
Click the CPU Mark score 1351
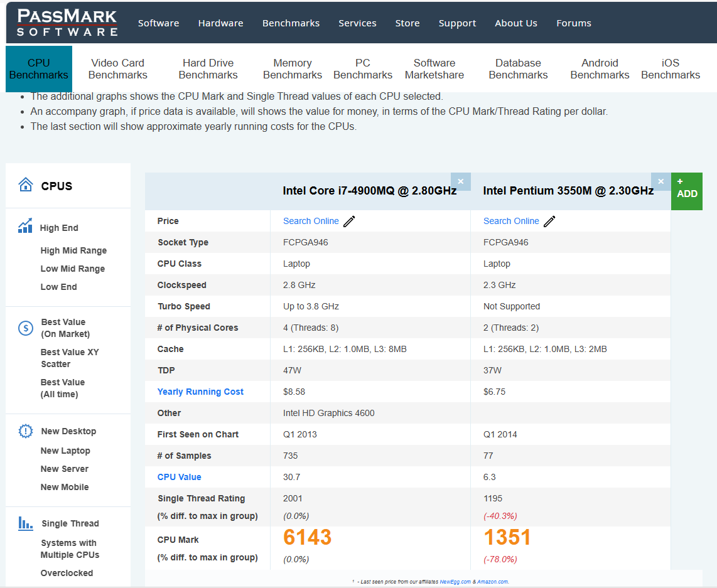(507, 537)
